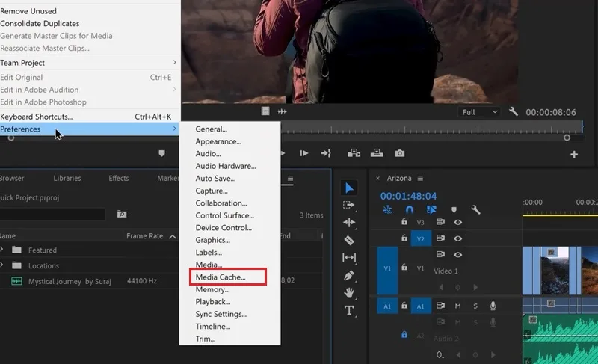The image size is (598, 364).
Task: Click the project search input field
Action: click(52, 215)
